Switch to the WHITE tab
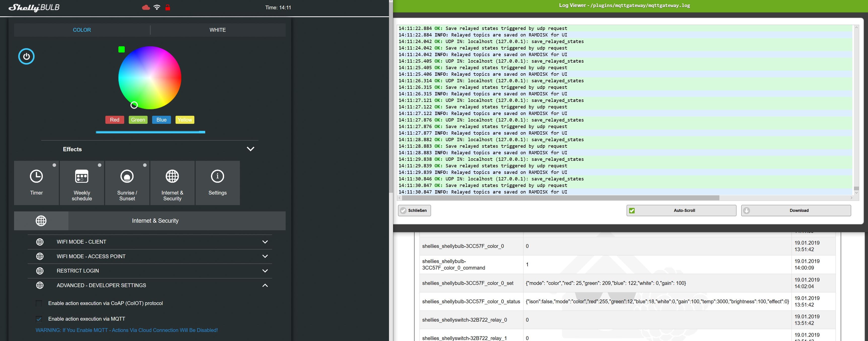Screen dimensions: 868x341 point(218,30)
